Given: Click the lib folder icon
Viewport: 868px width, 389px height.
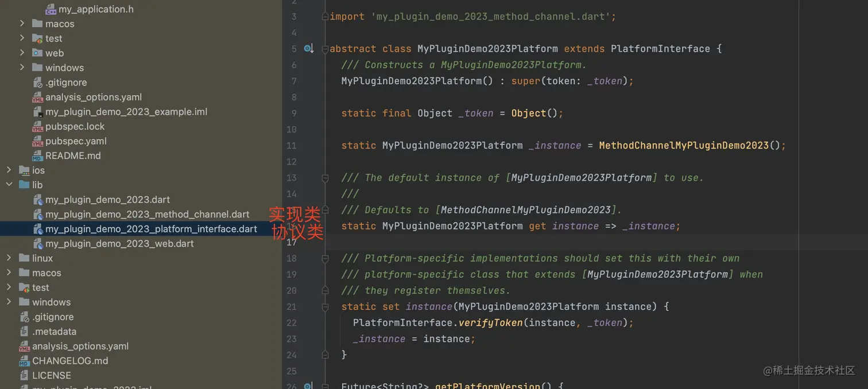Looking at the screenshot, I should click(x=24, y=185).
